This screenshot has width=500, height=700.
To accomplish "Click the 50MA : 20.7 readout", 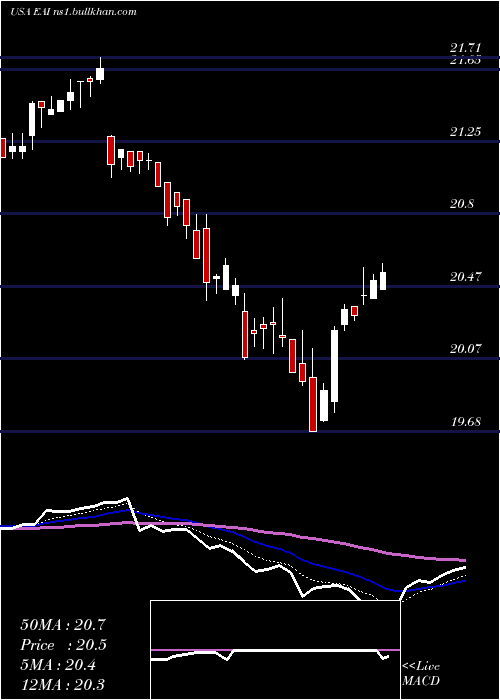I will [x=63, y=625].
